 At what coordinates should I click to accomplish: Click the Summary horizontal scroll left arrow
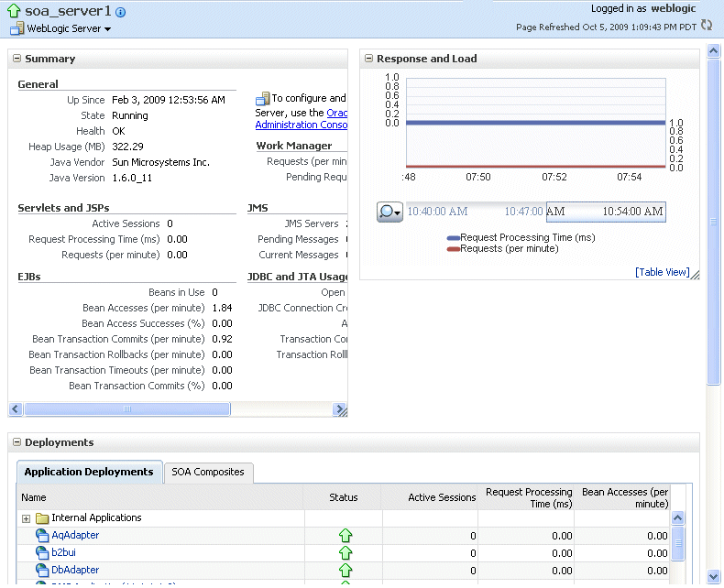pyautogui.click(x=16, y=408)
